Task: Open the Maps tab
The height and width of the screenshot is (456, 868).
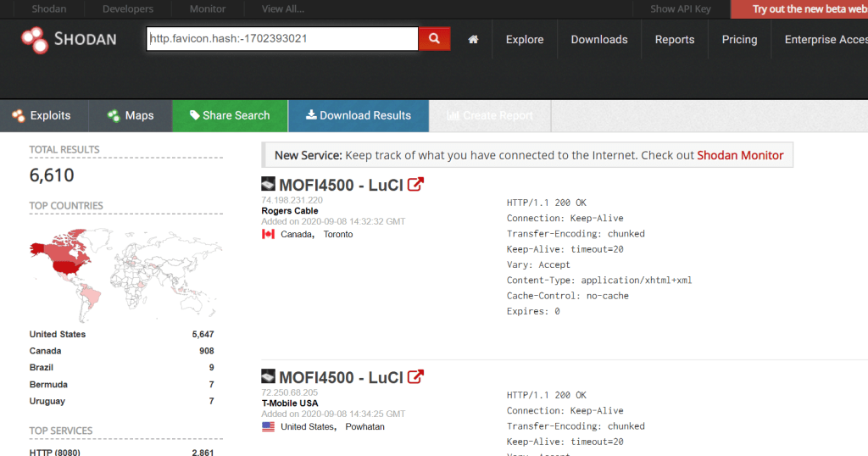Action: 131,115
